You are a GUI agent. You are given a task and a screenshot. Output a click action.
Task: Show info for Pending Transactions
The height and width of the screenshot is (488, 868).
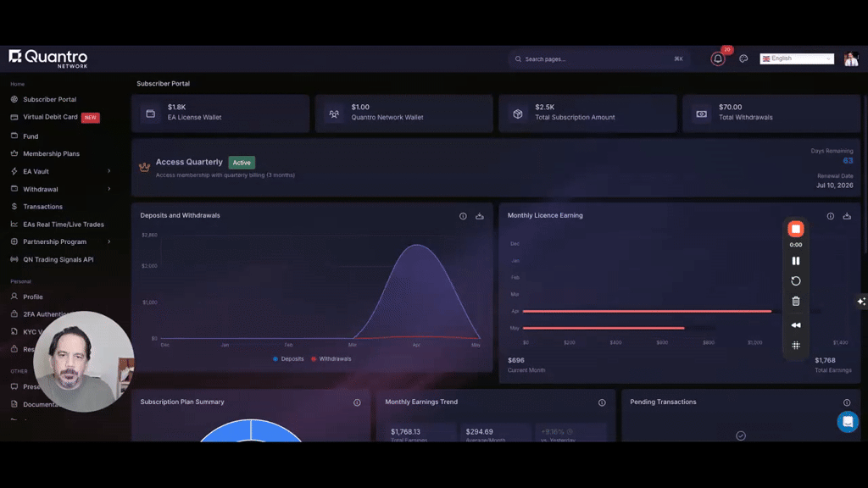[847, 402]
